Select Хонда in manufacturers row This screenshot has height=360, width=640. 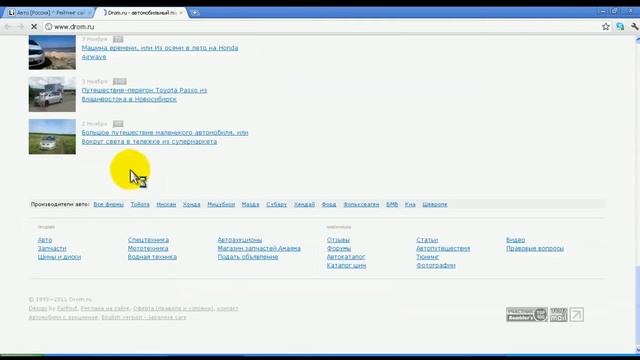coord(191,204)
